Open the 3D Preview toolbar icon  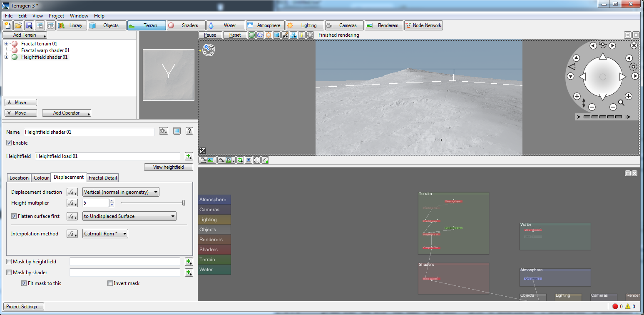[51, 25]
